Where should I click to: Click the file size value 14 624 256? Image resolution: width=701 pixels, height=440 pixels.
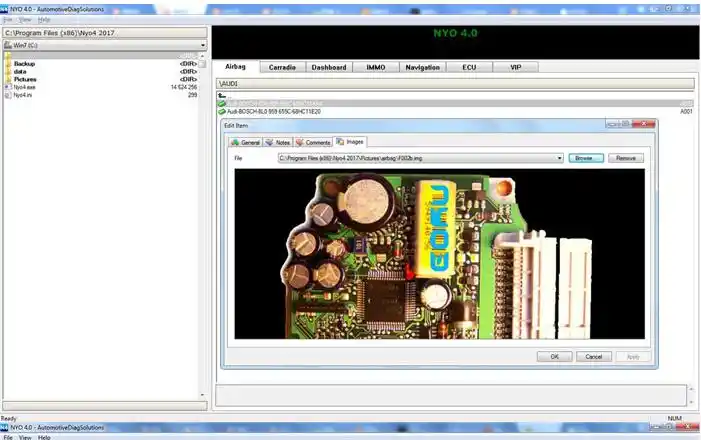(x=184, y=87)
